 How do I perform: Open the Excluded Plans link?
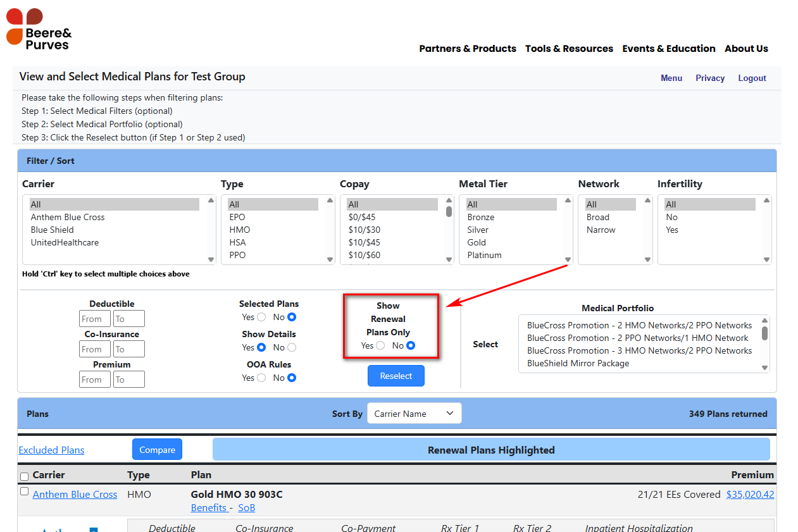coord(51,450)
